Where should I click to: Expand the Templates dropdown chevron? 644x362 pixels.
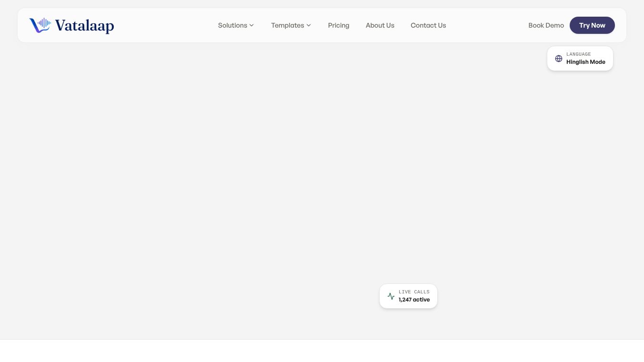tap(309, 25)
